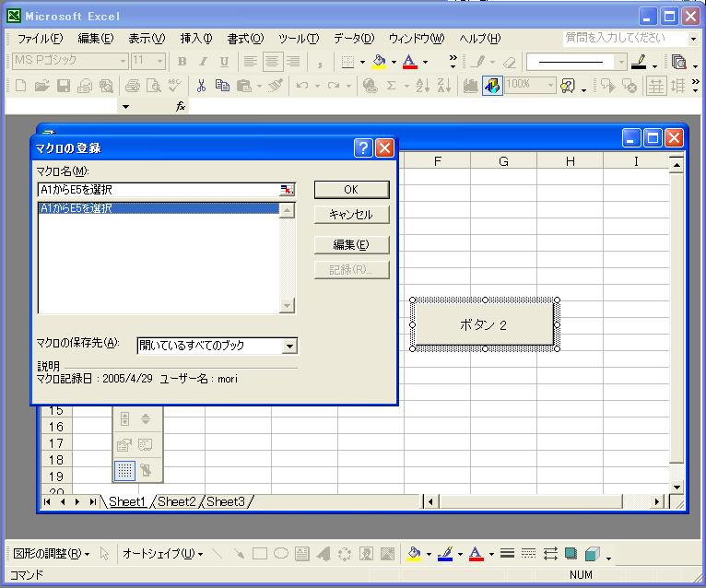
Task: Click OK in macro dialog
Action: (x=351, y=190)
